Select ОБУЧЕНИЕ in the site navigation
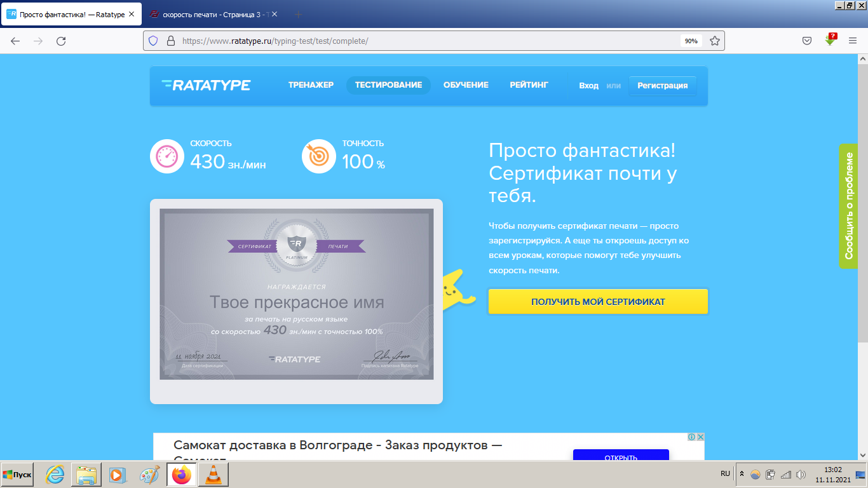 466,85
